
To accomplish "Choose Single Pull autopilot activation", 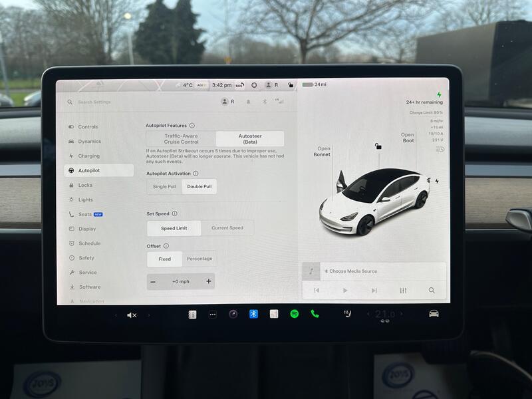I will pos(164,187).
